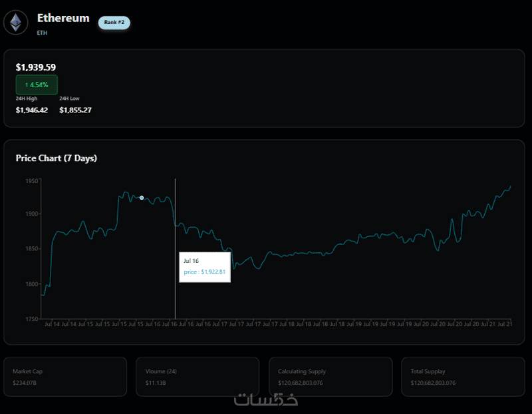Click the 1750 y-axis label
The width and height of the screenshot is (532, 414).
click(31, 319)
